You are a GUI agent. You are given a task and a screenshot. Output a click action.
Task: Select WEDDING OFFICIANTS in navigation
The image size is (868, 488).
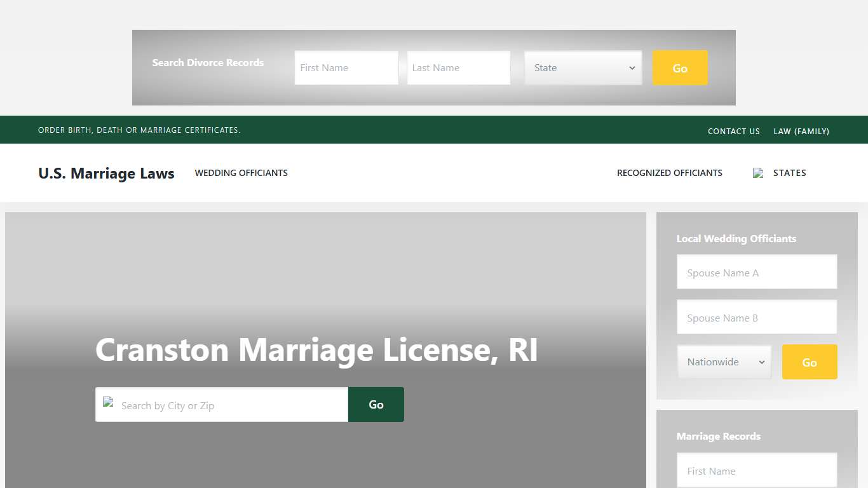(241, 172)
